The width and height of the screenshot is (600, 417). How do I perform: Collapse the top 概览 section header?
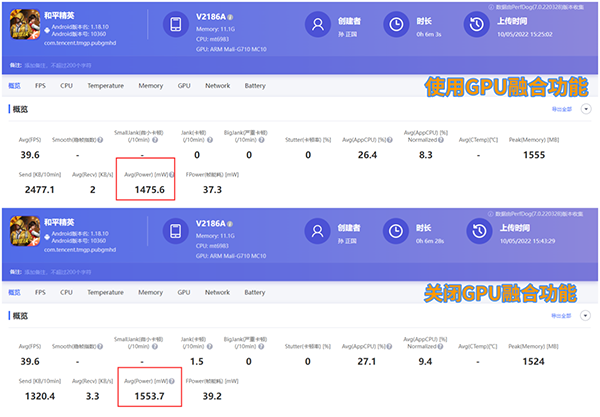pos(18,109)
